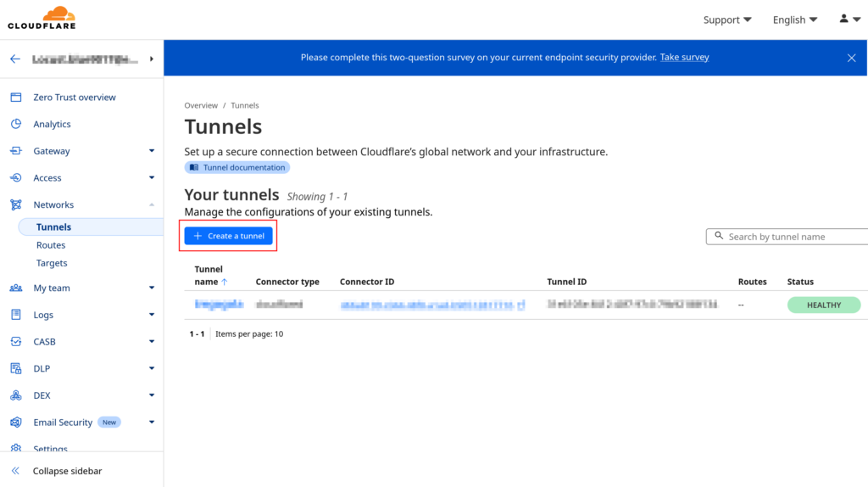Click Tunnels in the breadcrumb
Screen dimensions: 868x487
245,105
